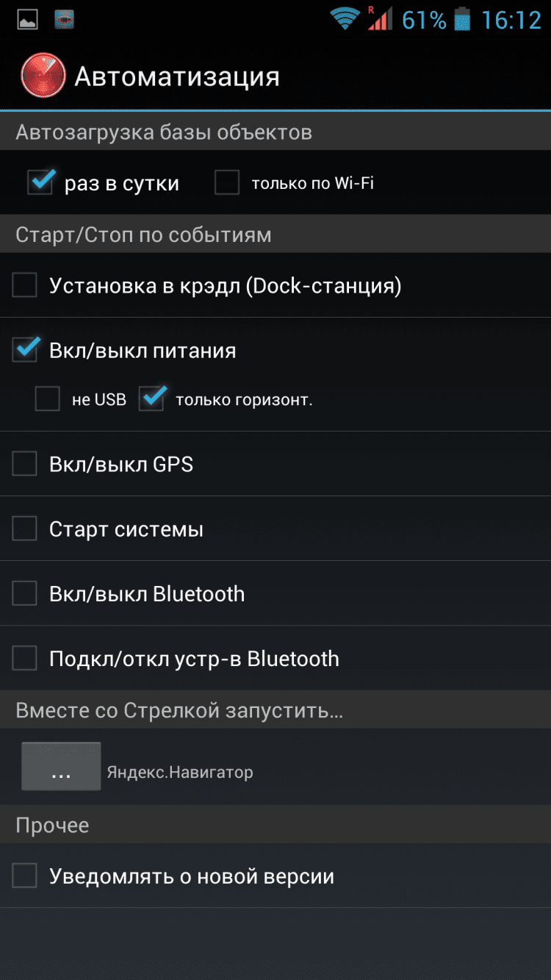Enable 'только по Wi-Fi' checkbox
This screenshot has height=980, width=551.
point(227,182)
